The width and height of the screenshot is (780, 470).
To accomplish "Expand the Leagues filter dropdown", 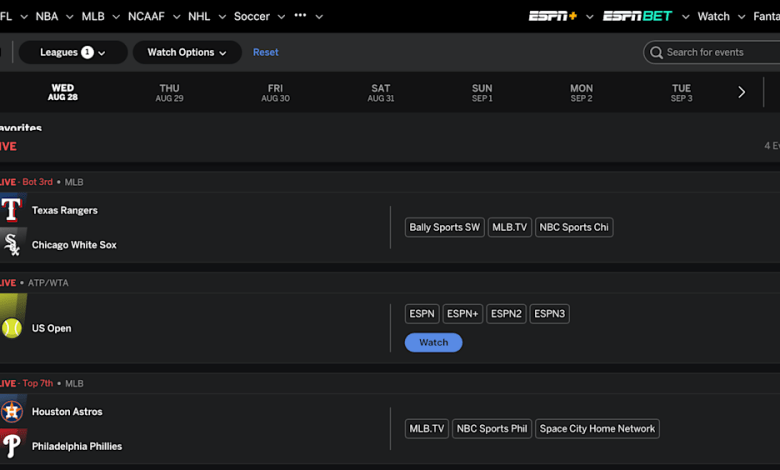I will [x=73, y=52].
